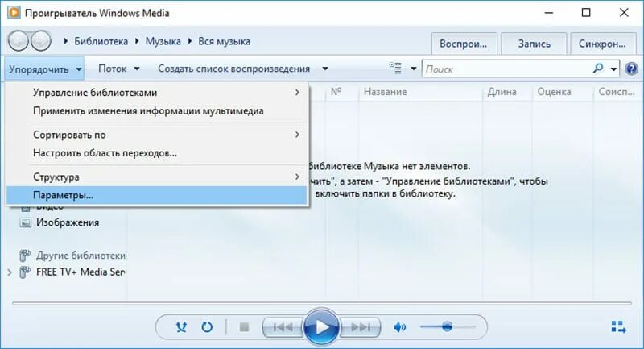The image size is (644, 349).
Task: Open the view options icon
Action: (395, 69)
